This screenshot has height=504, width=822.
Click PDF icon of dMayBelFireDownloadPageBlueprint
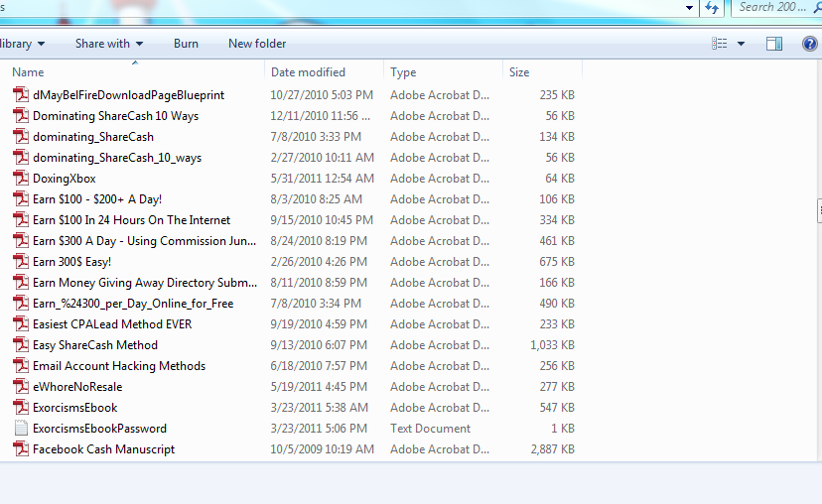21,95
